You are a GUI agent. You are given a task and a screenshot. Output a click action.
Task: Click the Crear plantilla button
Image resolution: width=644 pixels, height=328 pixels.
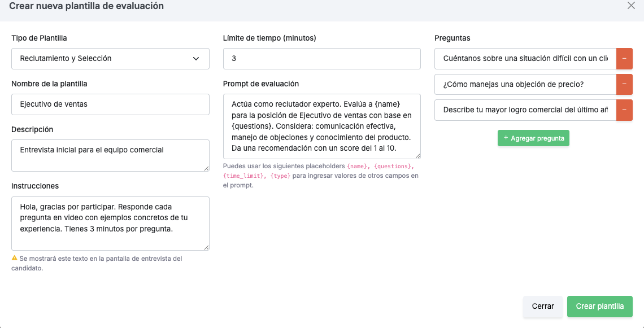click(x=599, y=306)
